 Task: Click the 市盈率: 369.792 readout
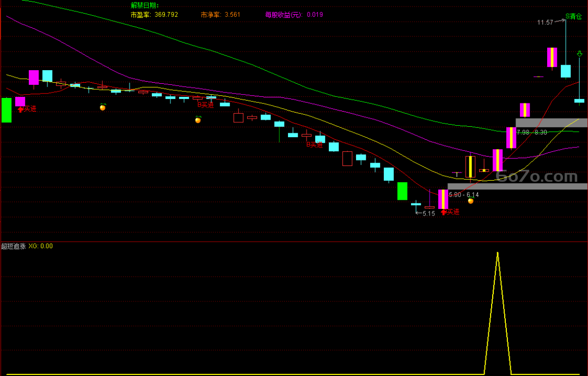[x=154, y=15]
